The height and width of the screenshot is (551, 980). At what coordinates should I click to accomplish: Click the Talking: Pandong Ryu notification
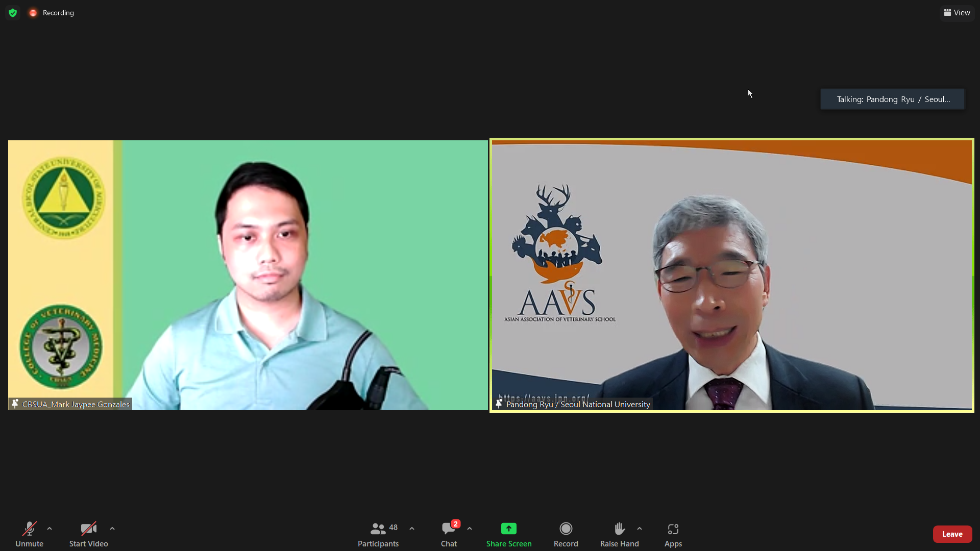click(x=892, y=99)
